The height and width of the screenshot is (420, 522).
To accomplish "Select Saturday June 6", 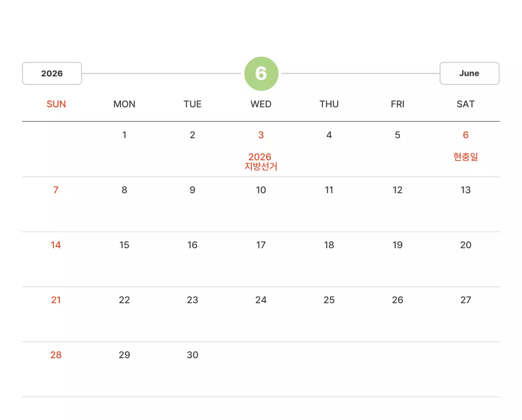I will click(465, 135).
